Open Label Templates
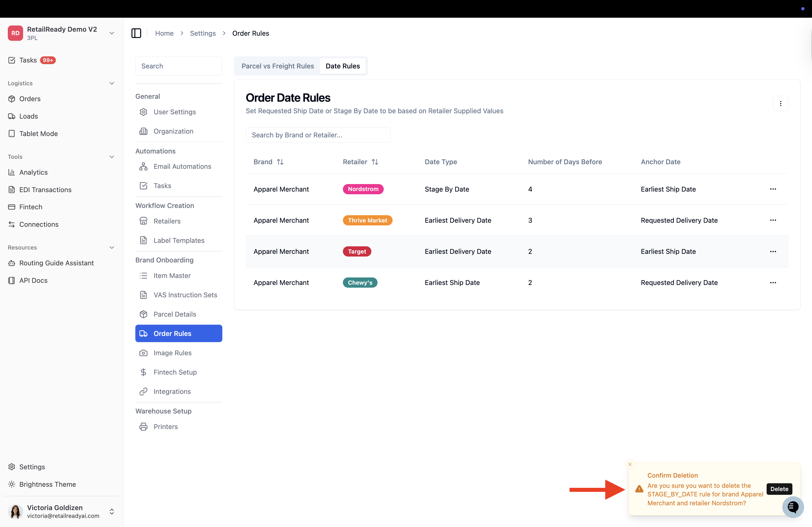 point(179,240)
